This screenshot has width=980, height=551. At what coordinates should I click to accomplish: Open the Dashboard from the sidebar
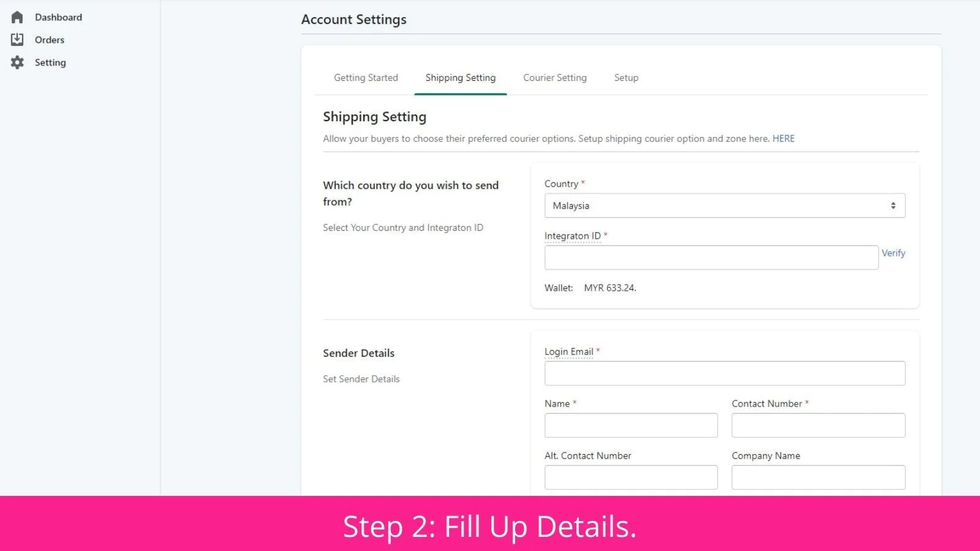[58, 17]
